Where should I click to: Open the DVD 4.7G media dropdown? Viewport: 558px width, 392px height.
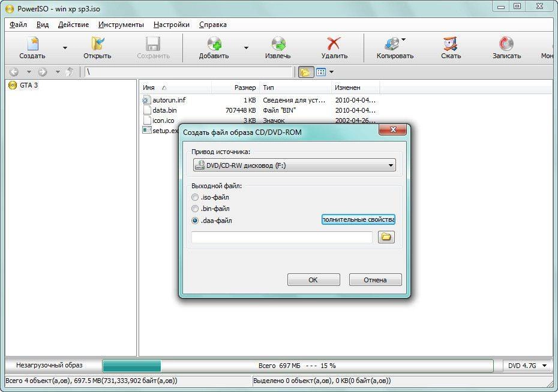coord(527,366)
